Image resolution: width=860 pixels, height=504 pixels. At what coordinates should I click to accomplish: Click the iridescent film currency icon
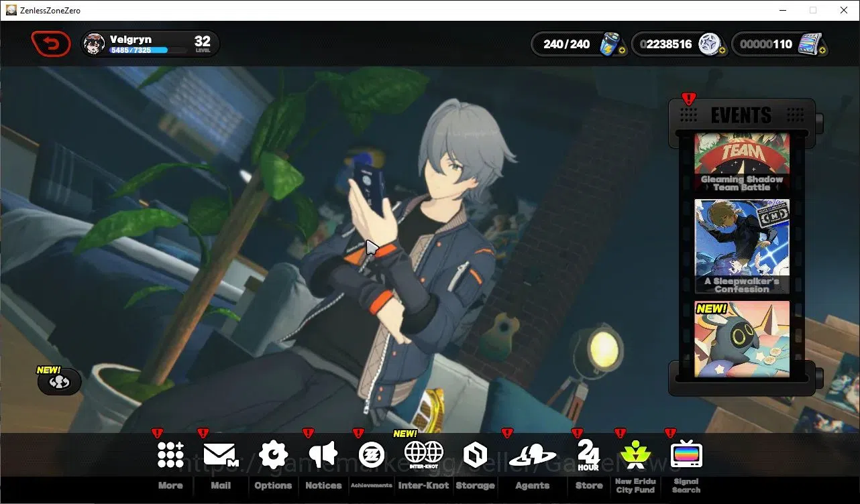tap(810, 44)
